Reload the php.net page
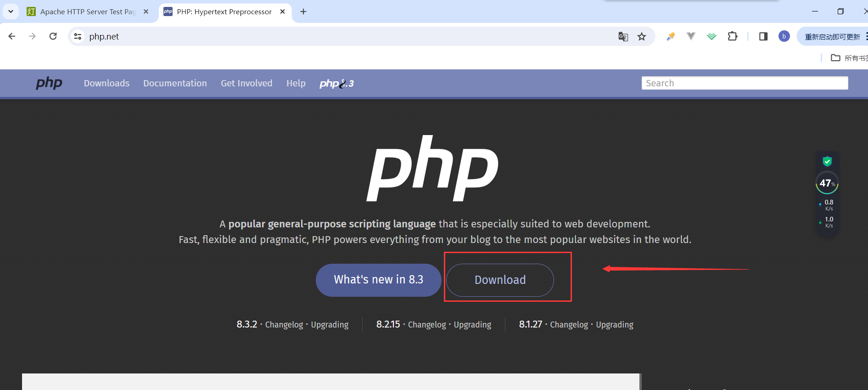The height and width of the screenshot is (390, 868). 53,36
